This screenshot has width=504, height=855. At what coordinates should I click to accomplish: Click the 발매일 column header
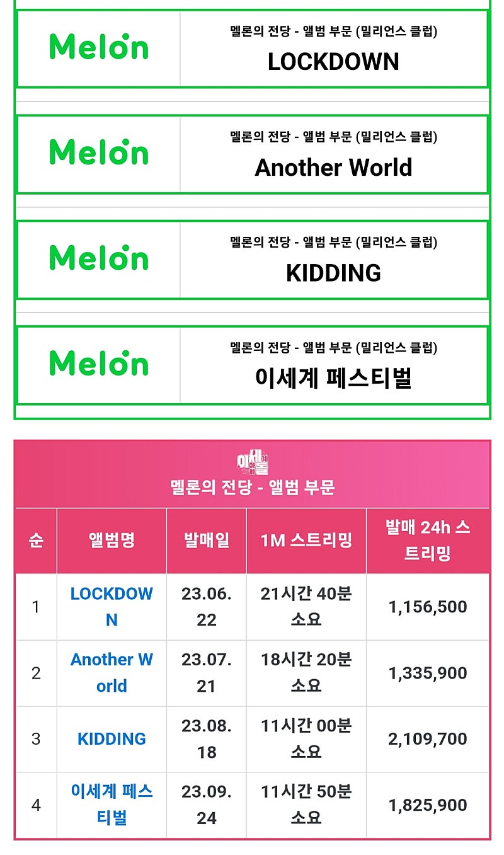[x=206, y=540]
